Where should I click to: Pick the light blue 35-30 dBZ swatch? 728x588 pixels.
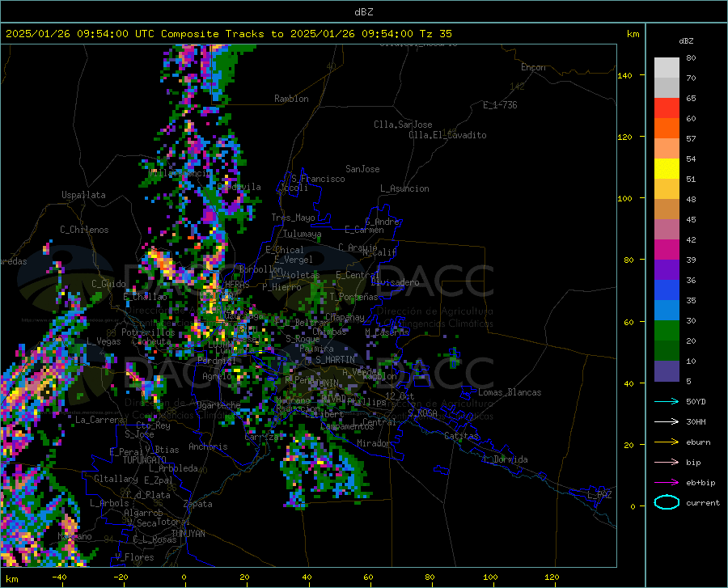(667, 311)
